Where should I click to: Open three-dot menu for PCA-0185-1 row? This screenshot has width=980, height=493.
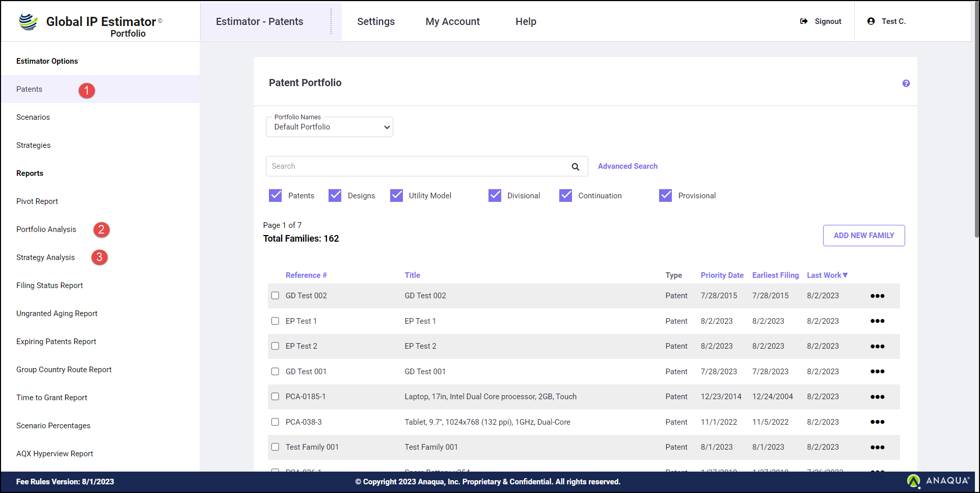click(877, 397)
